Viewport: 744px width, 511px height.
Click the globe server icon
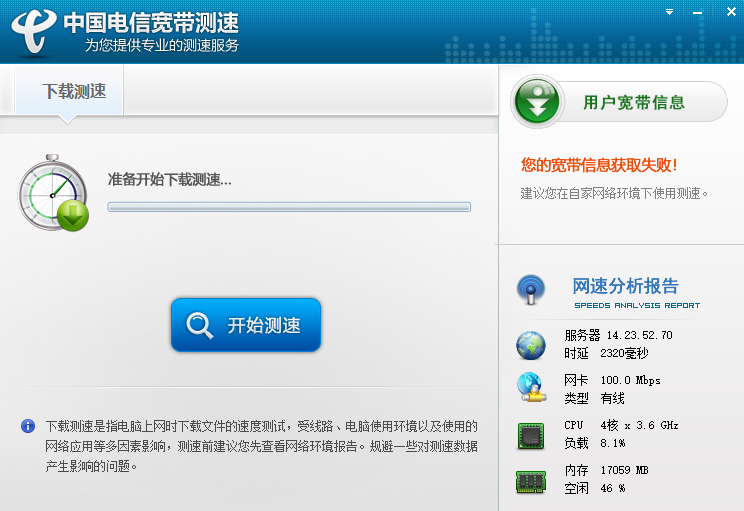point(530,345)
